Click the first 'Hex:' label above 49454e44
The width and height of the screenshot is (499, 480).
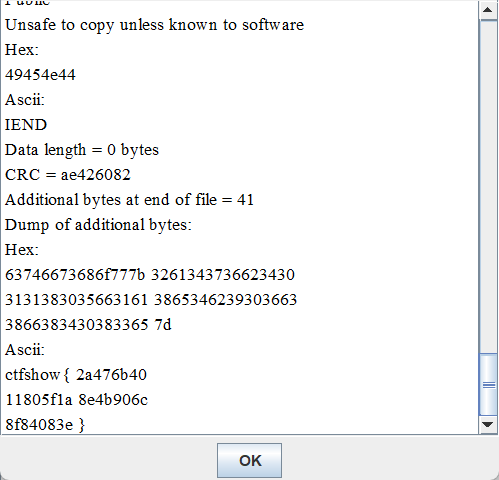point(22,50)
